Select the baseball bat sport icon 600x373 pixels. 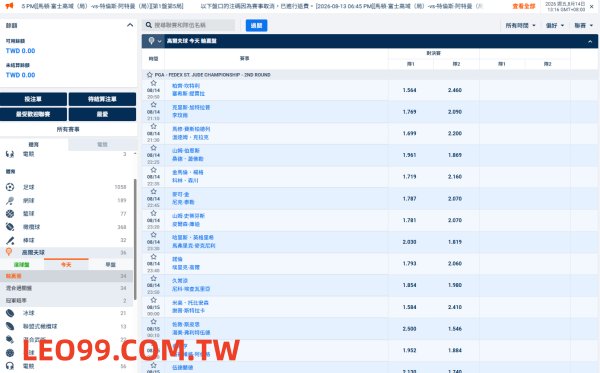10,240
